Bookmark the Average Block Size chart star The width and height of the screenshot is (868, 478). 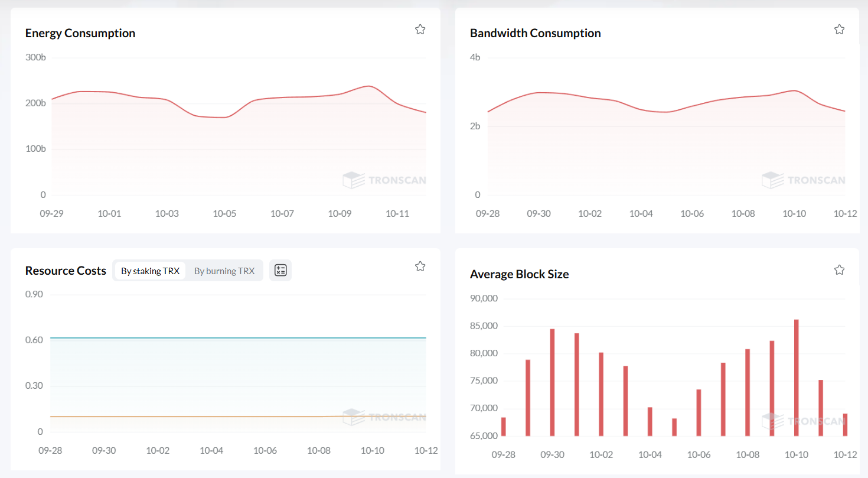coord(839,270)
